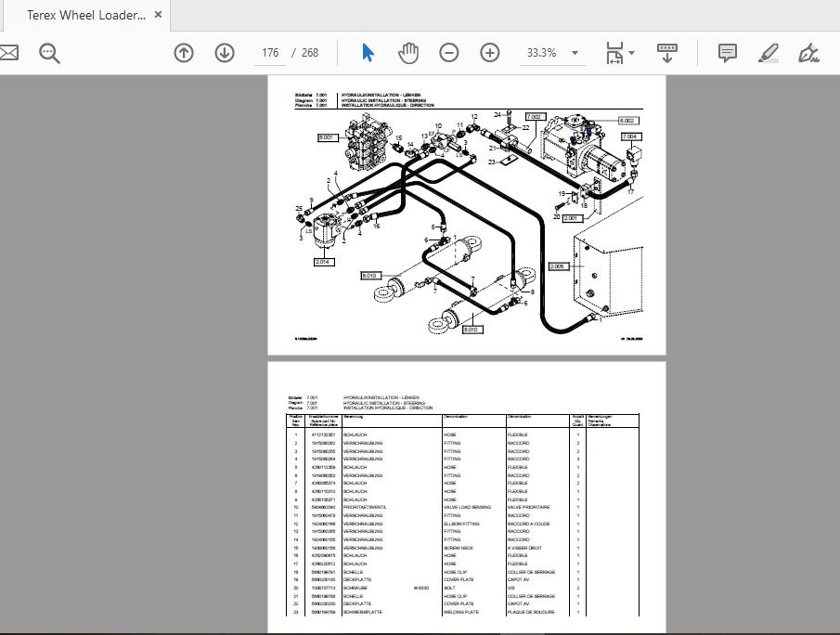Select the Hand tool for panning
This screenshot has width=840, height=635.
tap(408, 53)
